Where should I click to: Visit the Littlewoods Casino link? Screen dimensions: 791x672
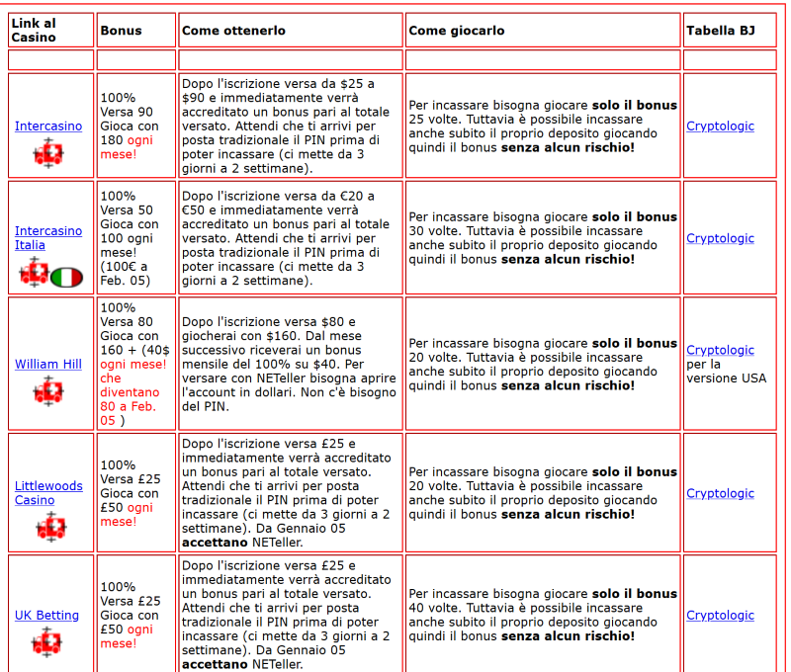pyautogui.click(x=48, y=492)
